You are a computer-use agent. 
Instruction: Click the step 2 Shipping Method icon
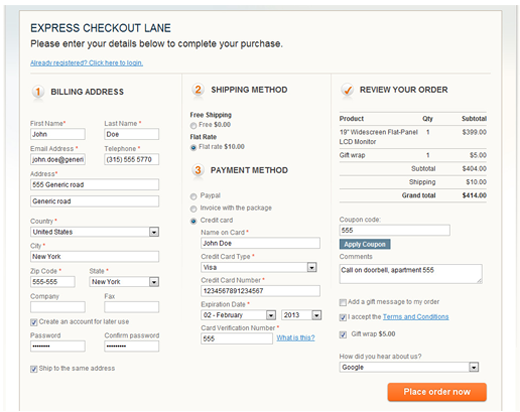[x=198, y=89]
